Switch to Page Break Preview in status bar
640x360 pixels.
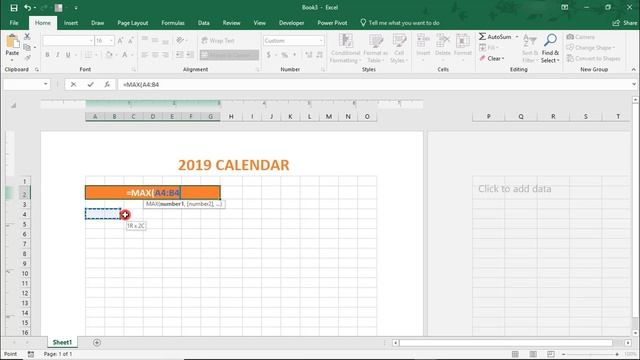click(x=551, y=354)
